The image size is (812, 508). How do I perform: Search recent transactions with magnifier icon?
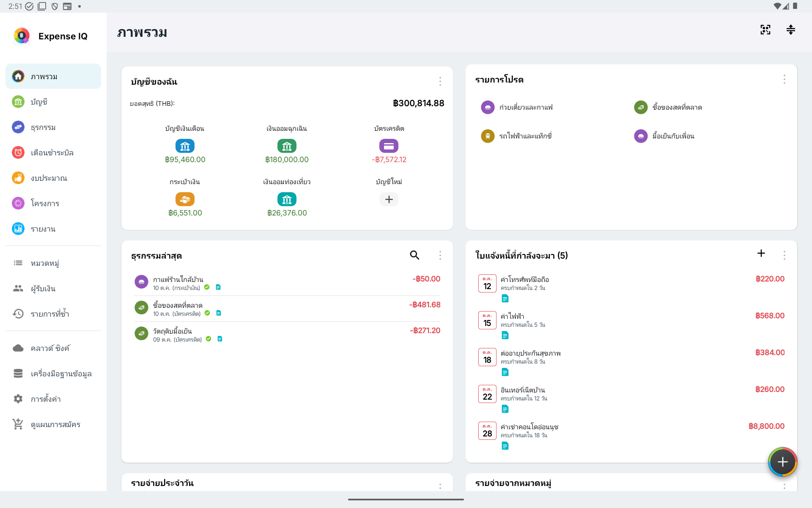point(414,255)
